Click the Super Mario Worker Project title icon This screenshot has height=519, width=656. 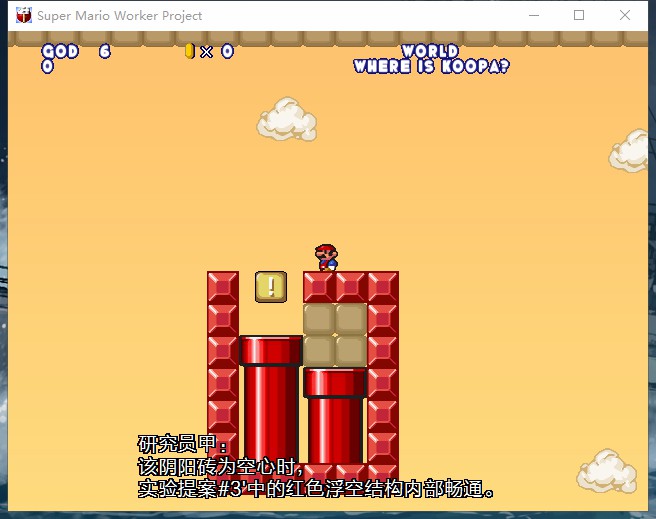click(x=24, y=15)
